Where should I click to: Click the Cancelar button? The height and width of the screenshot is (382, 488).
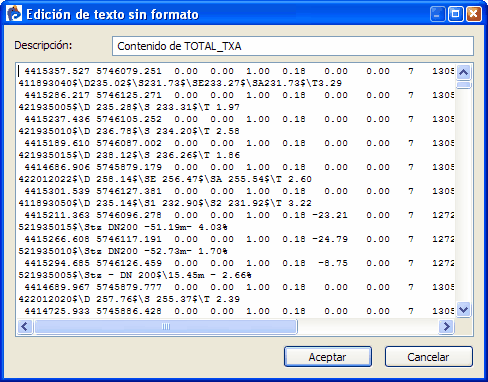pyautogui.click(x=428, y=357)
